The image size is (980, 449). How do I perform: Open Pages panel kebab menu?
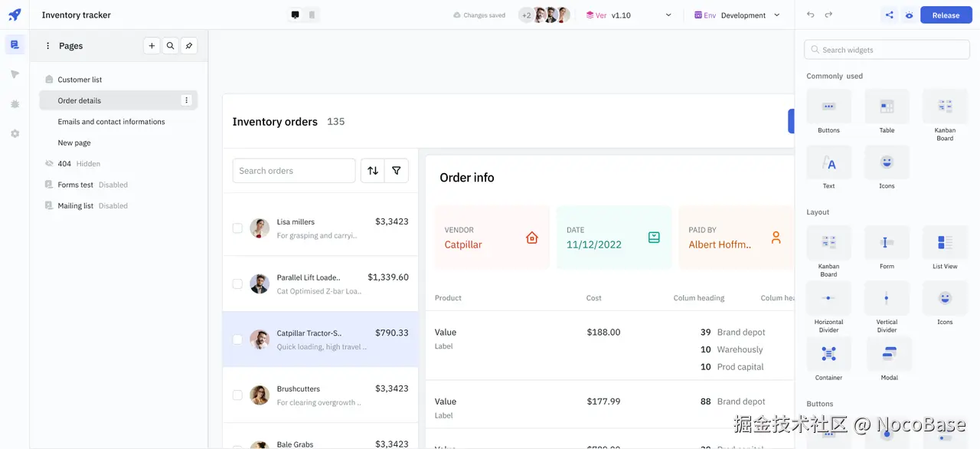click(x=48, y=46)
